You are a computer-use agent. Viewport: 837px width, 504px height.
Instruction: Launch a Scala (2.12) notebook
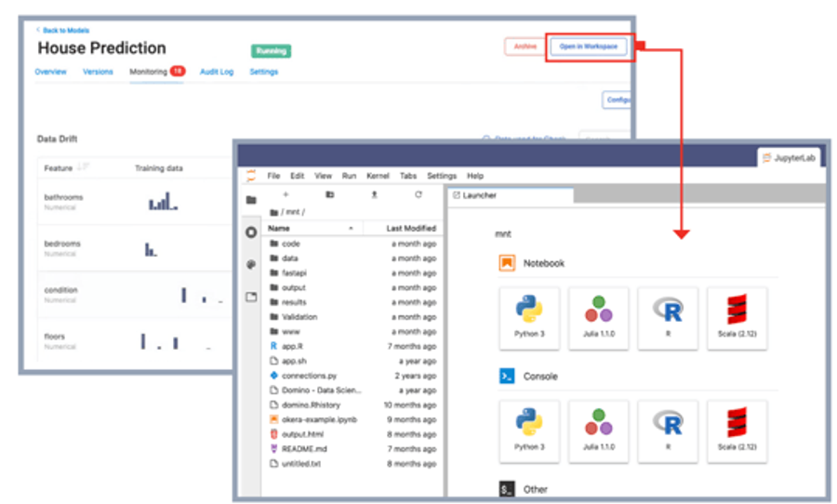coord(737,318)
